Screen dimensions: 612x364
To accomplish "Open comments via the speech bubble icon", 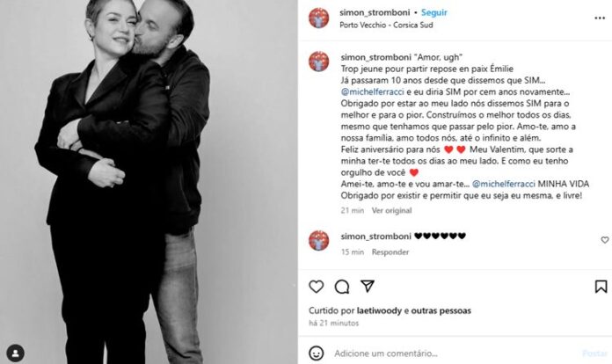I will (x=342, y=287).
